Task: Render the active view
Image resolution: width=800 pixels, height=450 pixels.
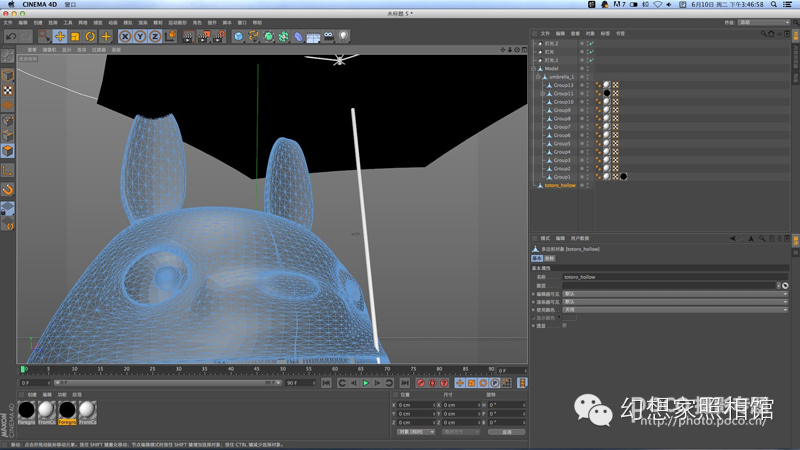Action: [x=188, y=36]
